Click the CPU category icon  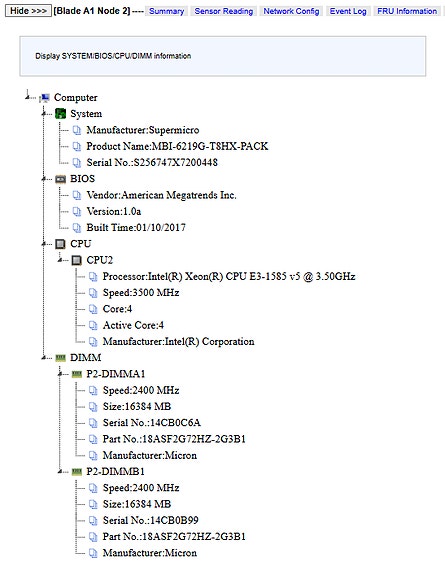pos(60,244)
